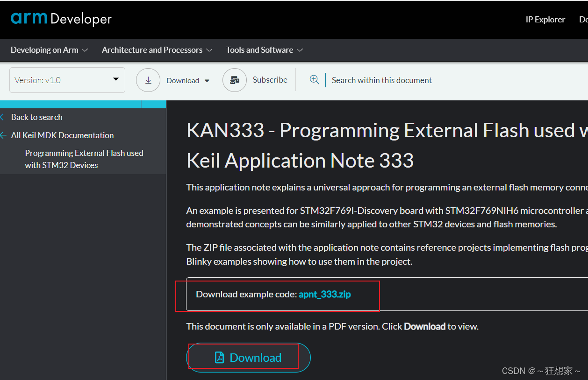Screen dimensions: 588x380
Task: Click the Version dropdown caret arrow
Action: pos(116,79)
